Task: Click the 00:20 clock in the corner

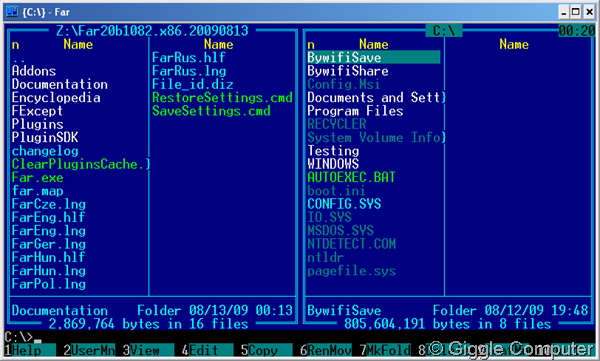Action: pos(577,31)
